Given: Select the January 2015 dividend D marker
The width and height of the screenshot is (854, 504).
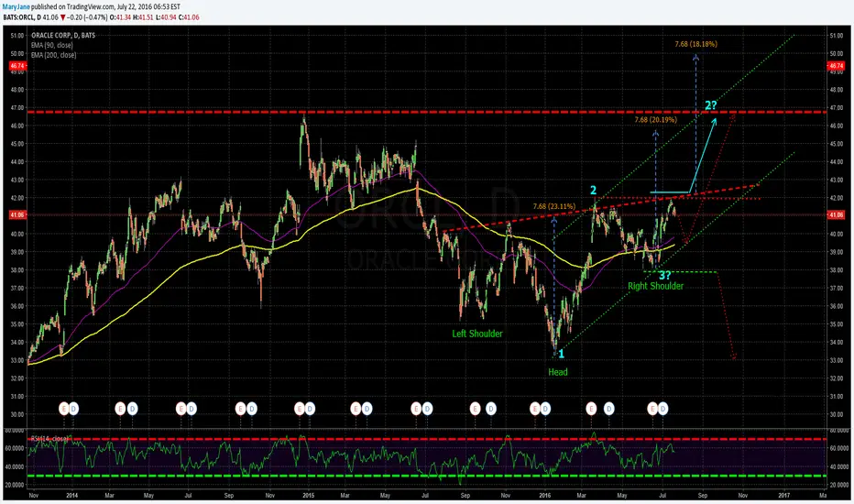Looking at the screenshot, I should coord(310,408).
